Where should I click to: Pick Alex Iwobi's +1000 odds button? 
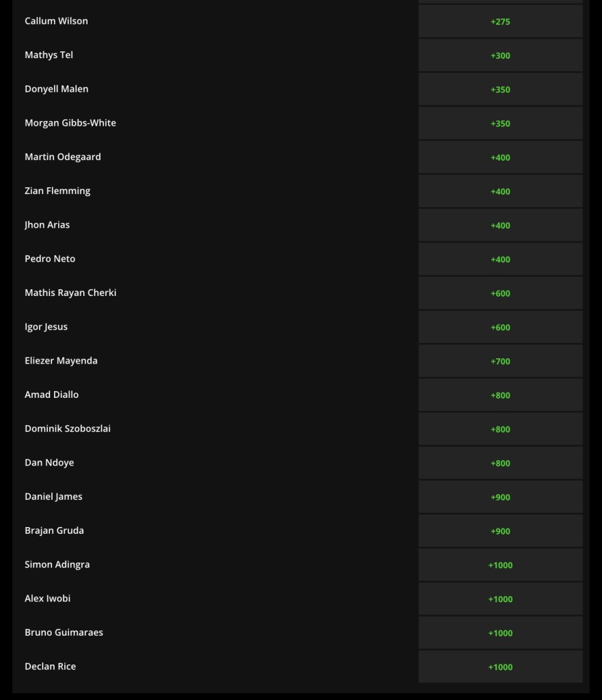pos(500,599)
